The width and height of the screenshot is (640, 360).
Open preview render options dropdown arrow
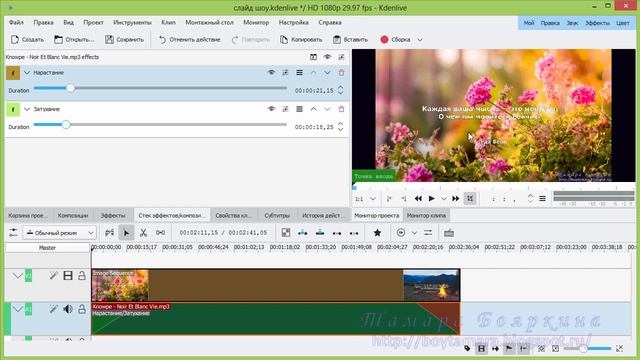pos(414,233)
